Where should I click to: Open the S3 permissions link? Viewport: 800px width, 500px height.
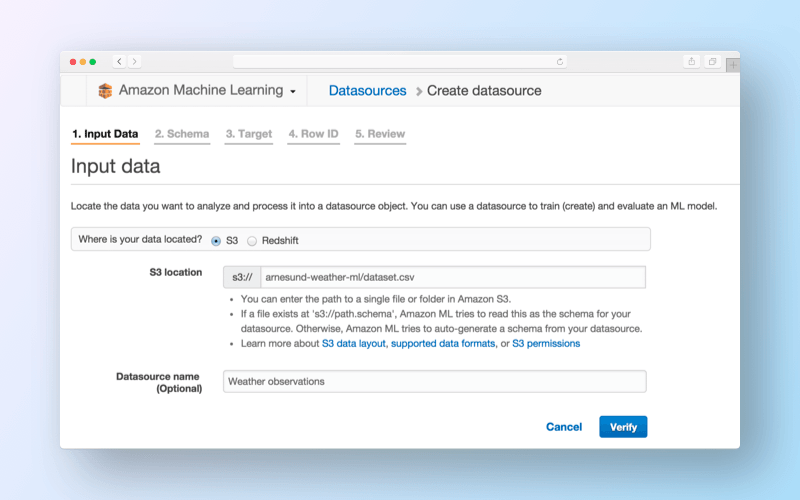tap(546, 344)
